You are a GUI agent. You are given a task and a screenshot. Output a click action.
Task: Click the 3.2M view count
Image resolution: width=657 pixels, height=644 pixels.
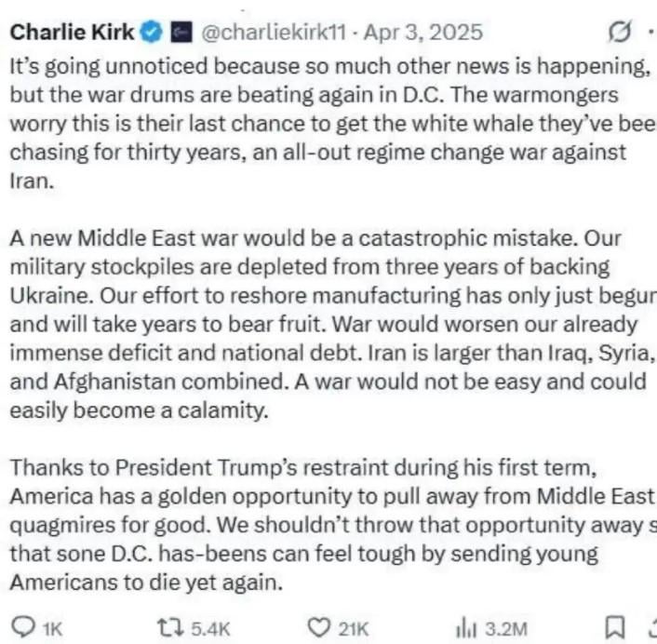[x=508, y=628]
